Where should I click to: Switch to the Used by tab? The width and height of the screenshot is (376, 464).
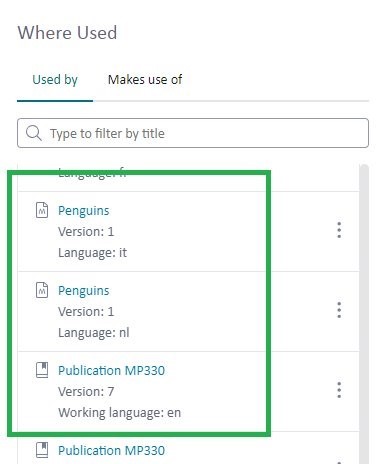click(55, 80)
